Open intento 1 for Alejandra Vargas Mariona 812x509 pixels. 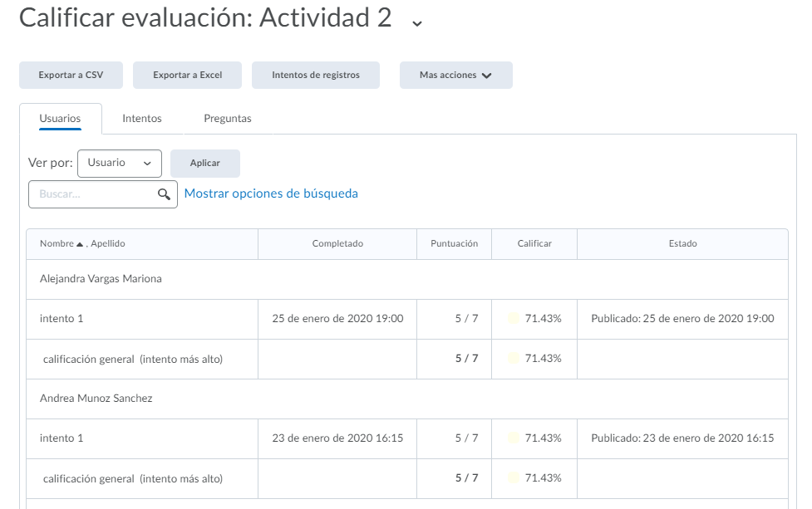tap(62, 319)
